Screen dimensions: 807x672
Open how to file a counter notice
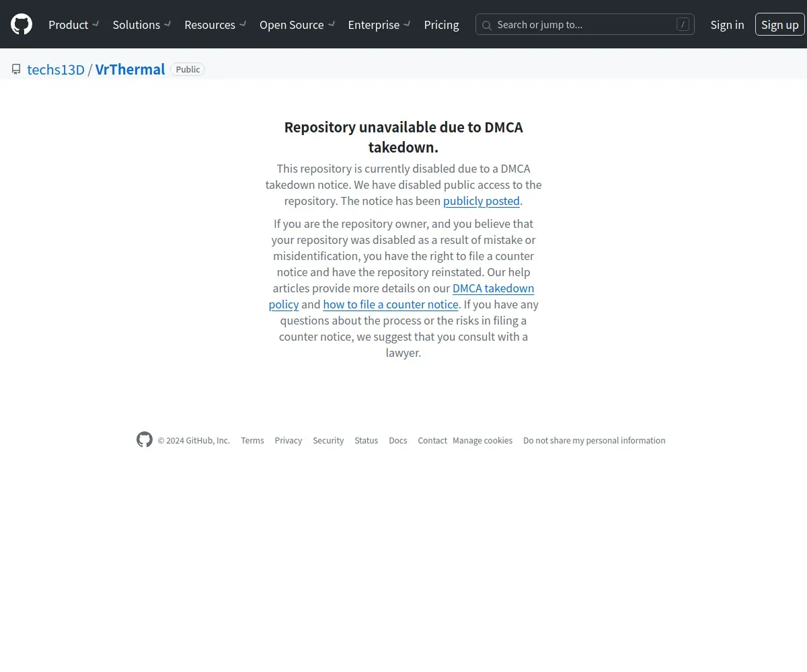click(391, 304)
